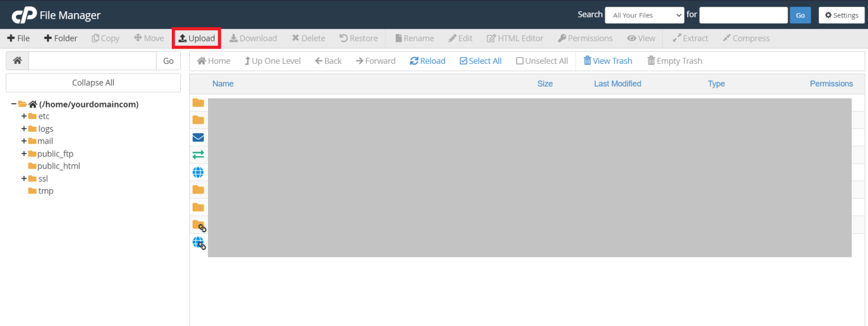The image size is (868, 326).
Task: Click in the search text input field
Action: (743, 15)
